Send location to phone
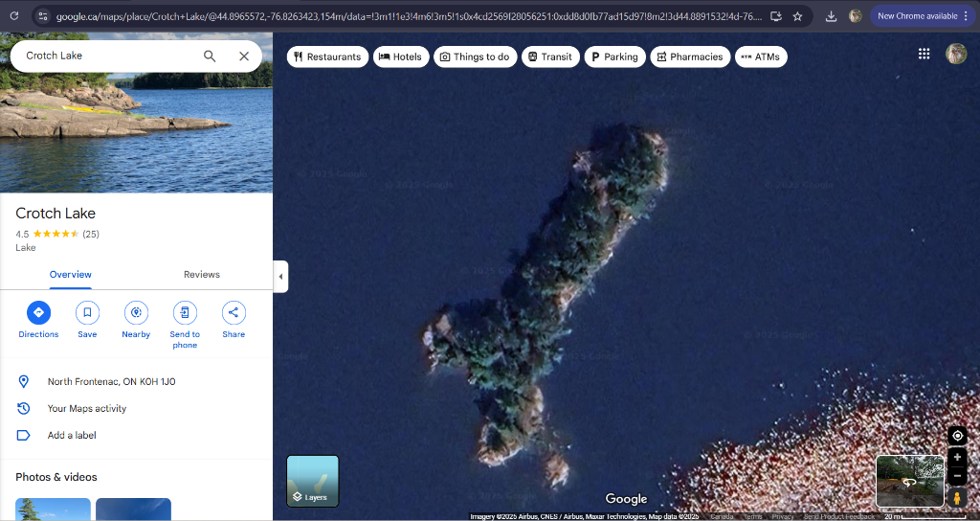This screenshot has height=521, width=980. click(x=185, y=312)
